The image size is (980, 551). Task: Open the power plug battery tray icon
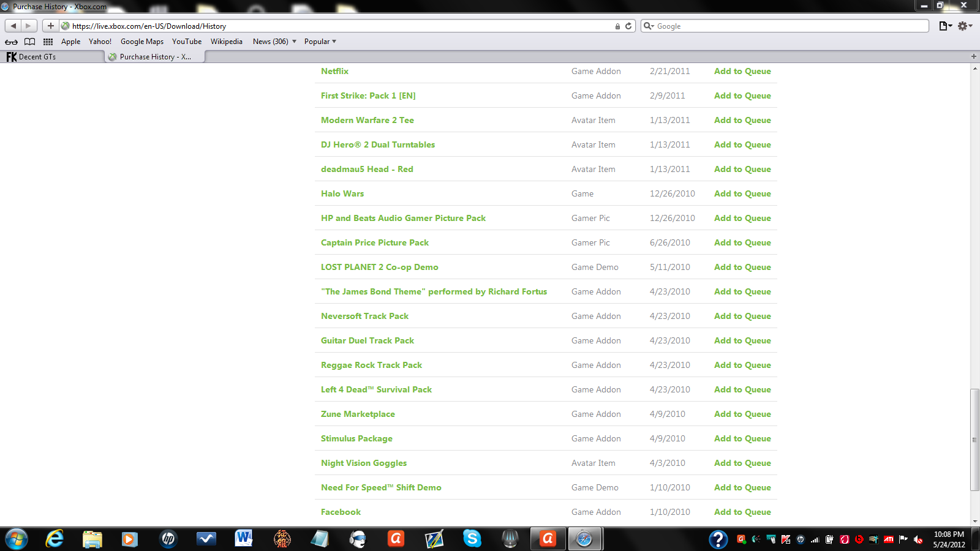coord(830,539)
